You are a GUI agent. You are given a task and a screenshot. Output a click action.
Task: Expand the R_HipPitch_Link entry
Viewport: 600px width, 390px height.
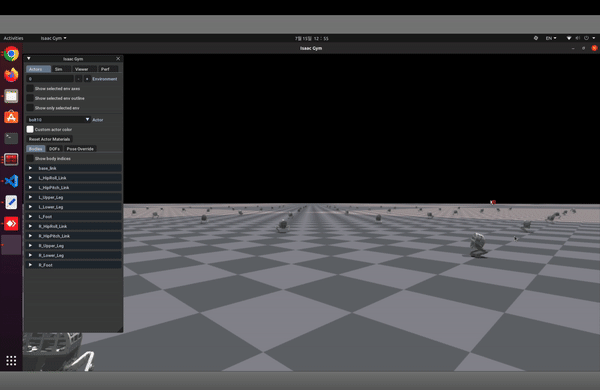coord(74,236)
